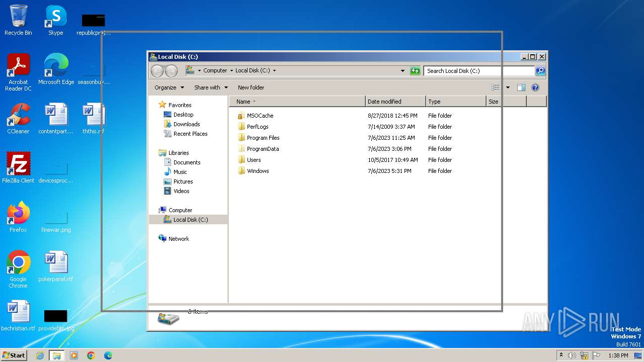Select the Google Chrome desktop icon

[18, 269]
